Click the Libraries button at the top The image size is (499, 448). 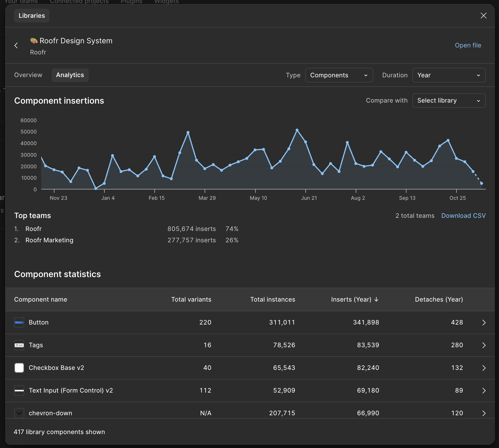32,16
